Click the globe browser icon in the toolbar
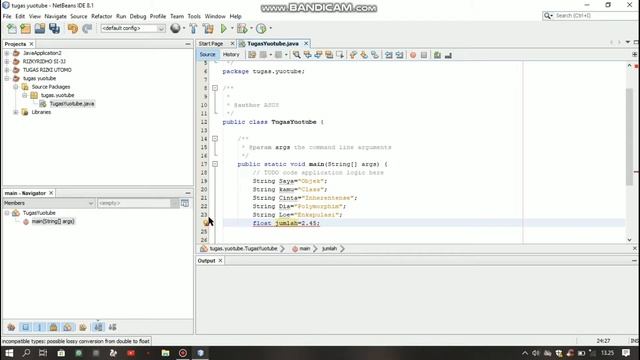 [175, 28]
